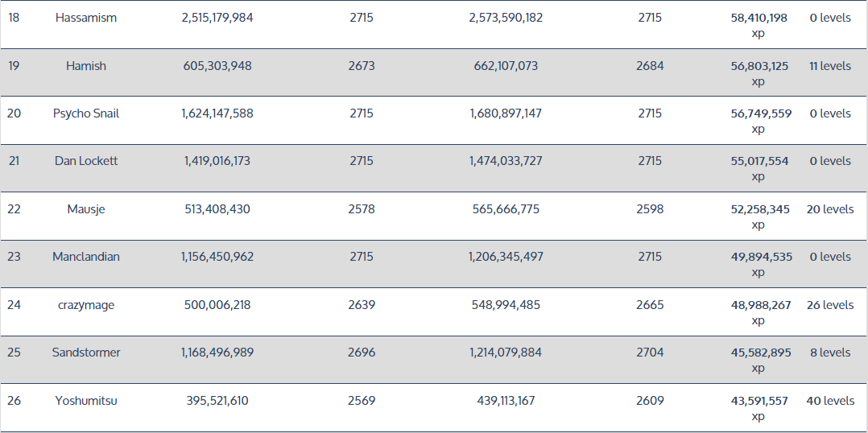Click Manclandian's 49,894,535 xp gained value
This screenshot has width=868, height=433.
point(758,264)
